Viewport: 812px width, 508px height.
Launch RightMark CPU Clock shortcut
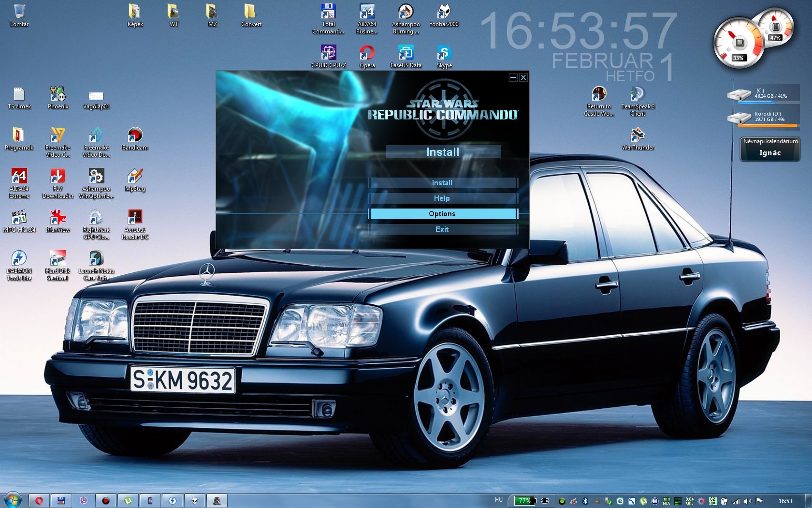click(96, 224)
